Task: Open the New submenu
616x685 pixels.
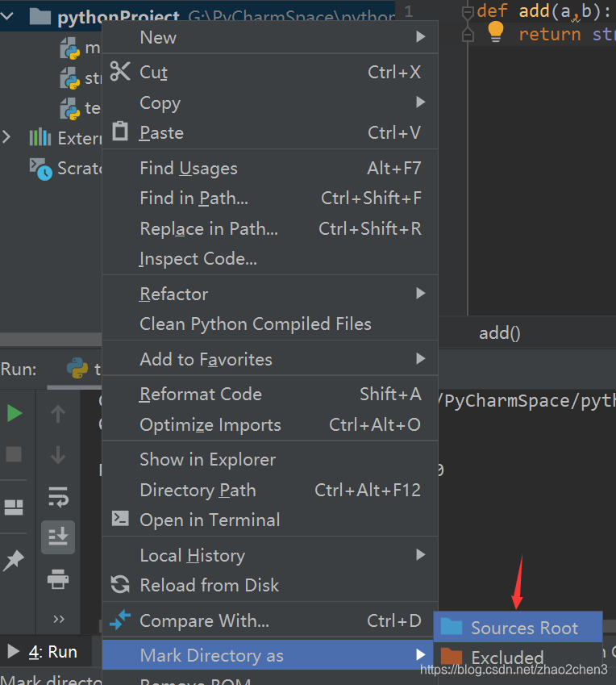Action: tap(270, 37)
